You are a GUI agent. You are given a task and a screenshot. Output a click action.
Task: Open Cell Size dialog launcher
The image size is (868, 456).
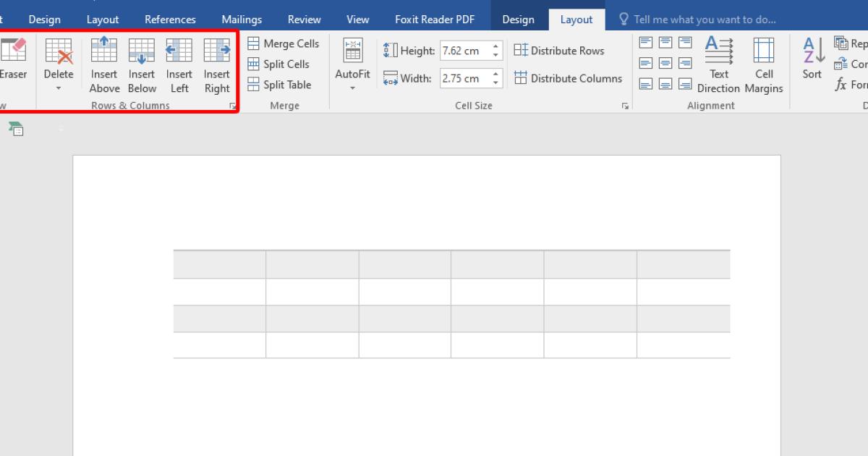pyautogui.click(x=625, y=106)
